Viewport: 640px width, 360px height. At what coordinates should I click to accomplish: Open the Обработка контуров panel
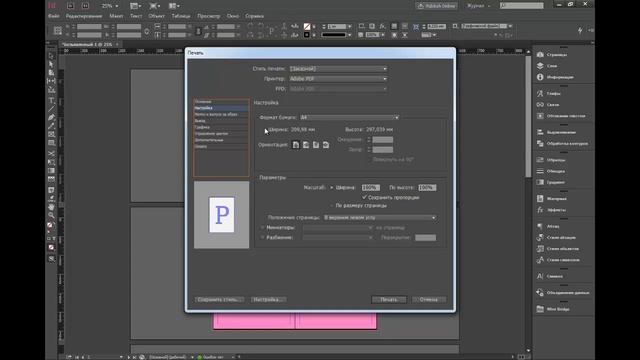point(562,144)
